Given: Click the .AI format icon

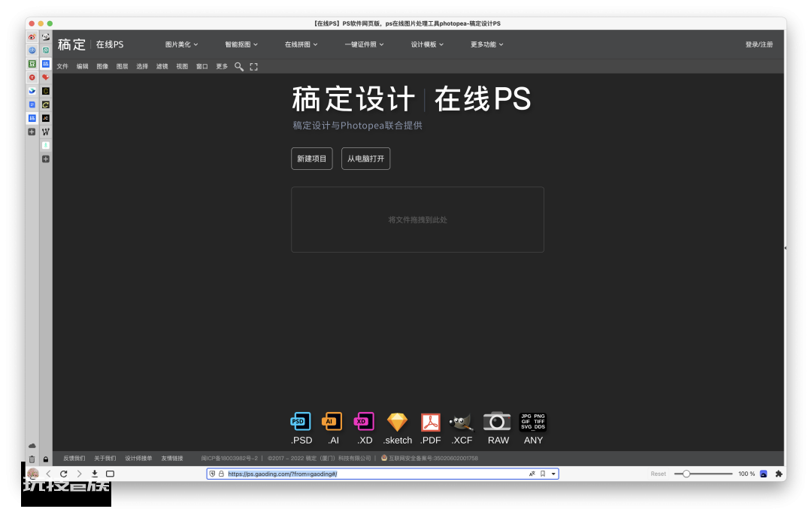Looking at the screenshot, I should click(x=332, y=422).
